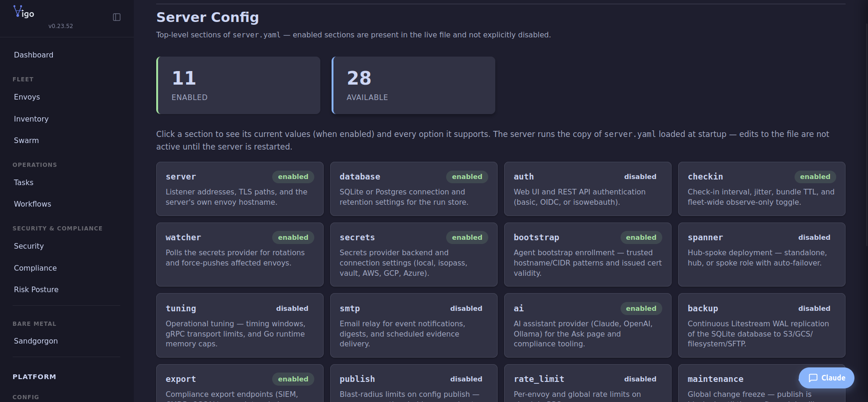The width and height of the screenshot is (868, 402).
Task: Go to Dashboard in the sidebar
Action: [34, 55]
